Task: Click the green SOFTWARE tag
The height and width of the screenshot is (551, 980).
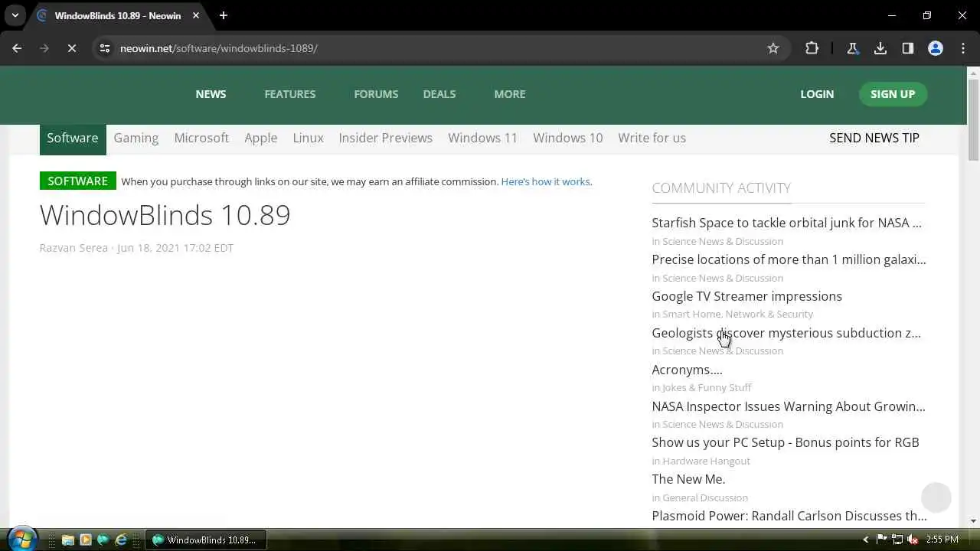Action: tap(78, 181)
